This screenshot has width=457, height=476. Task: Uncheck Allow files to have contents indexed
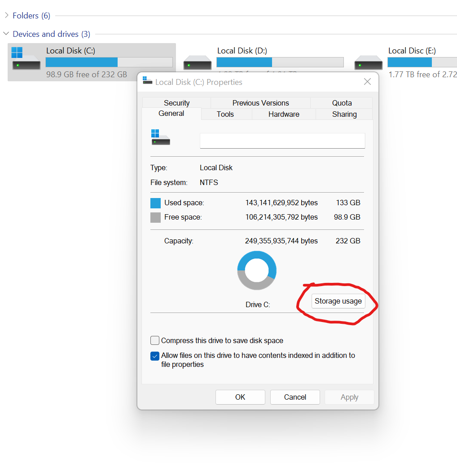(x=155, y=356)
